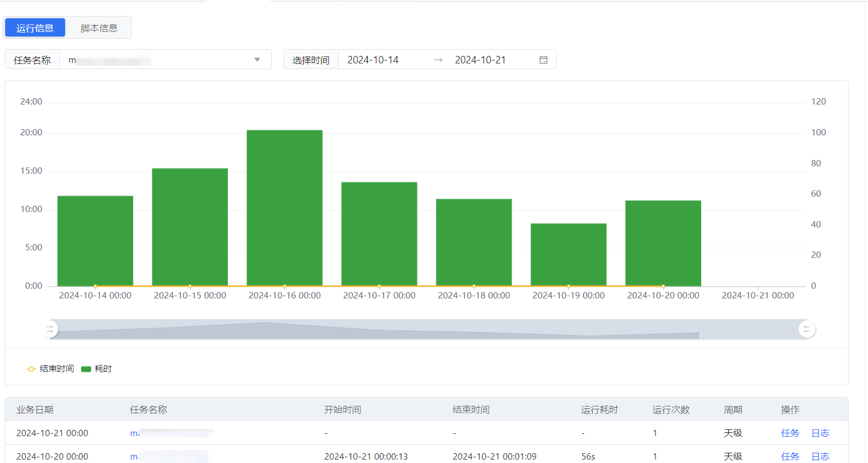The height and width of the screenshot is (463, 868).
Task: Select the 2024-10-18 bar
Action: coord(474,243)
